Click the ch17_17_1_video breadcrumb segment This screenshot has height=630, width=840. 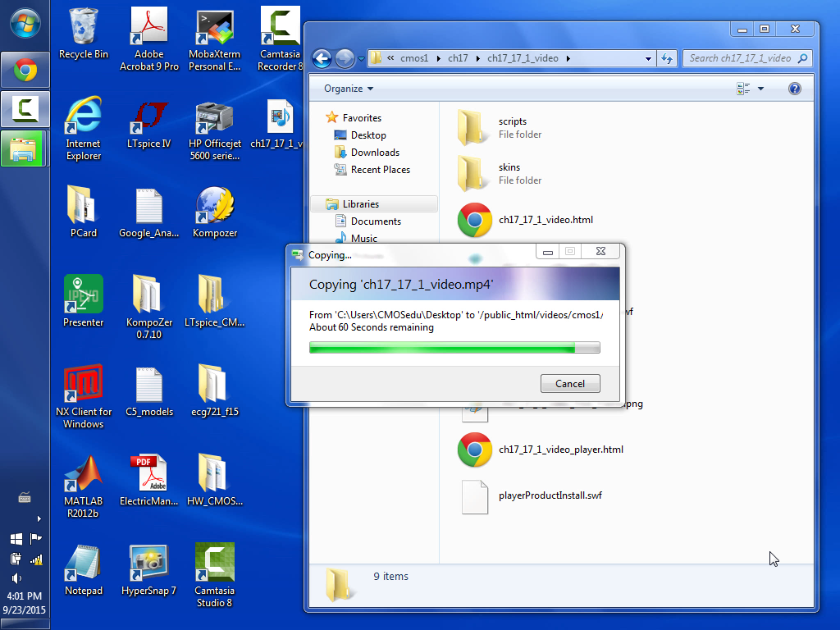coord(523,58)
